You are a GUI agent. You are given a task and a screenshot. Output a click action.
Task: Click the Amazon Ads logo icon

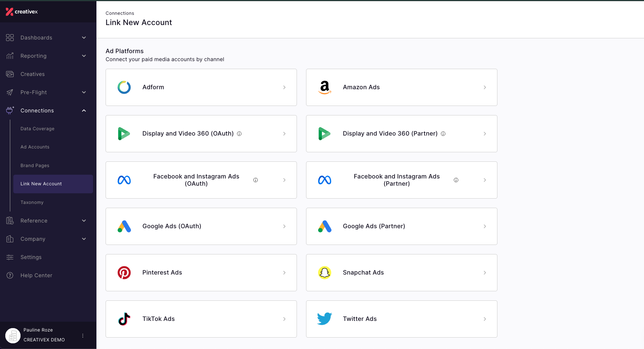click(x=325, y=87)
